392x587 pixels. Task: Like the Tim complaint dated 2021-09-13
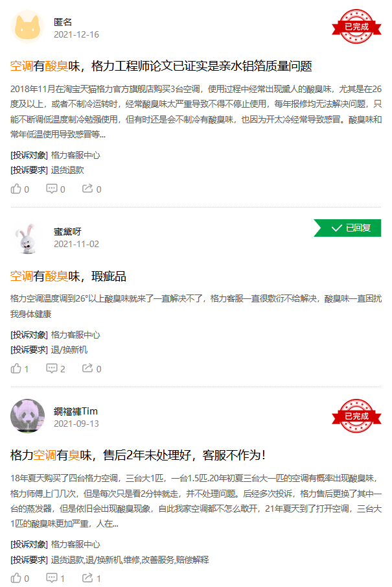pyautogui.click(x=19, y=579)
